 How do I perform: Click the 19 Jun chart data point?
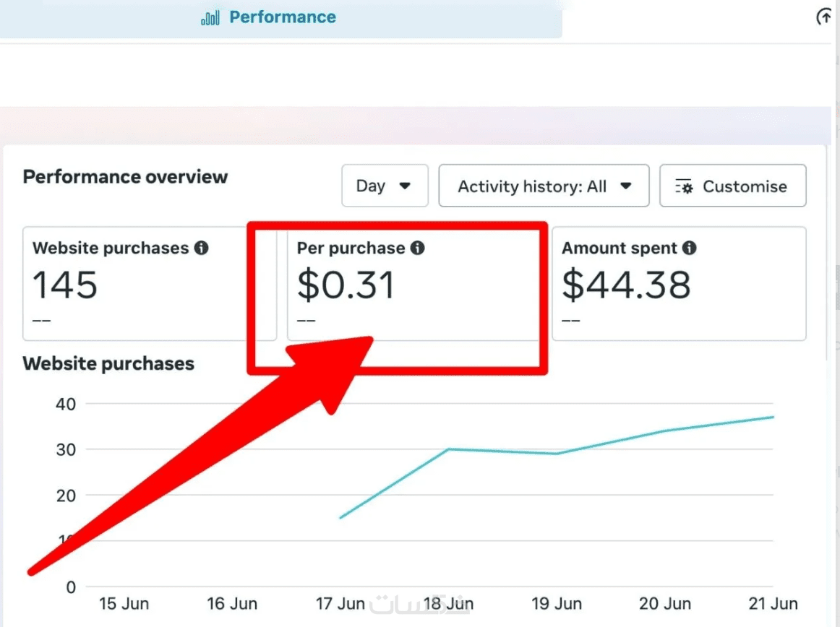[557, 454]
